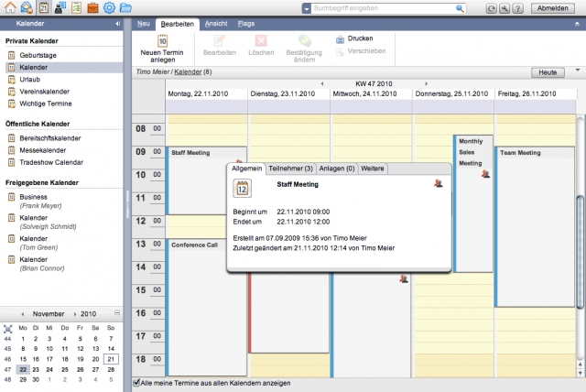The image size is (586, 392).
Task: Open the Teilnehmer (3) tab
Action: [290, 169]
